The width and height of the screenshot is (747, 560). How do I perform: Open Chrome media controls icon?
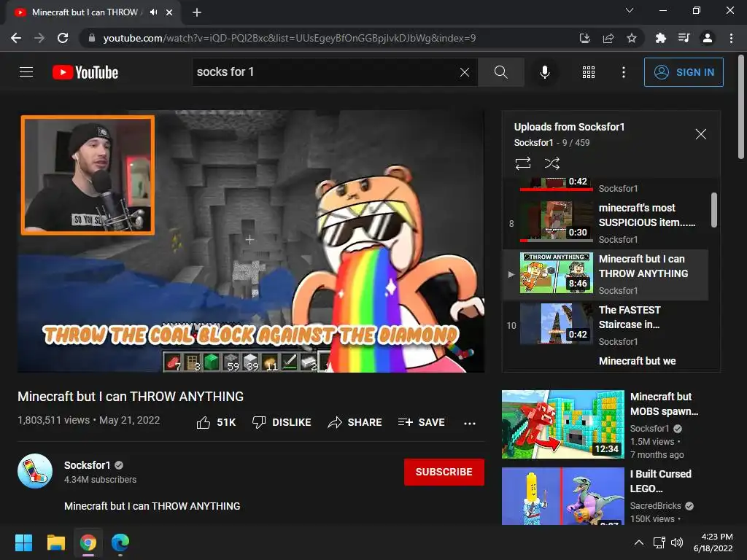click(684, 38)
